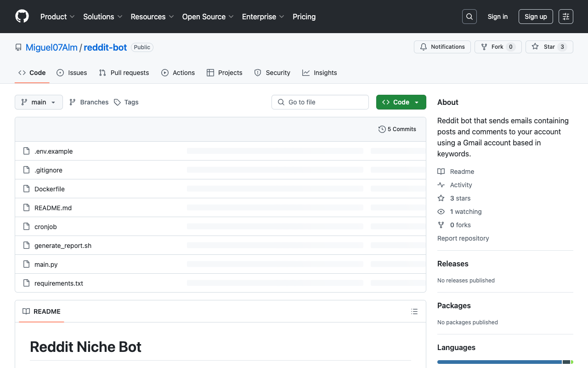Screen dimensions: 588x368
Task: Click the fork icon beside 0 forks
Action: click(441, 225)
